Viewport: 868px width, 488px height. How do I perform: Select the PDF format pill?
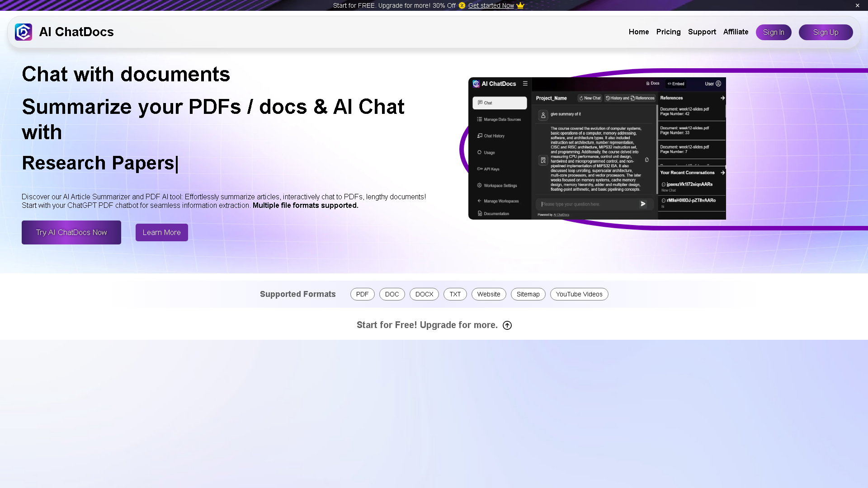tap(362, 294)
